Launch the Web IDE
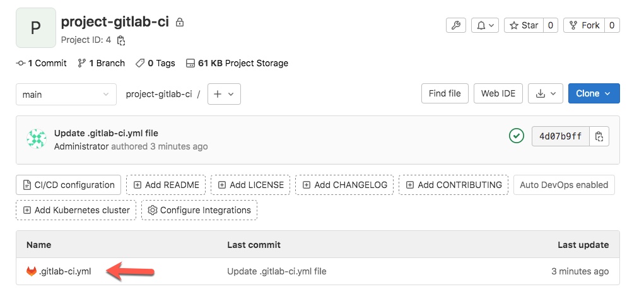Viewport: 644px width, 294px height. (x=498, y=93)
